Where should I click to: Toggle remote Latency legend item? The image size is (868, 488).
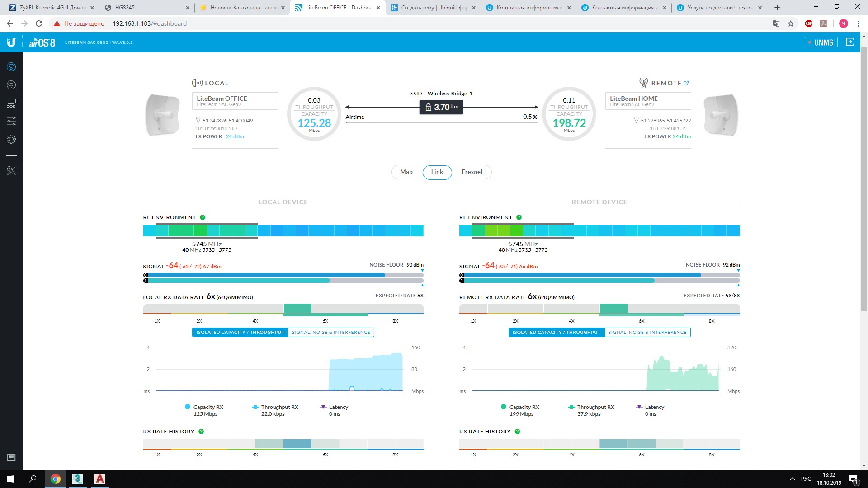(650, 410)
